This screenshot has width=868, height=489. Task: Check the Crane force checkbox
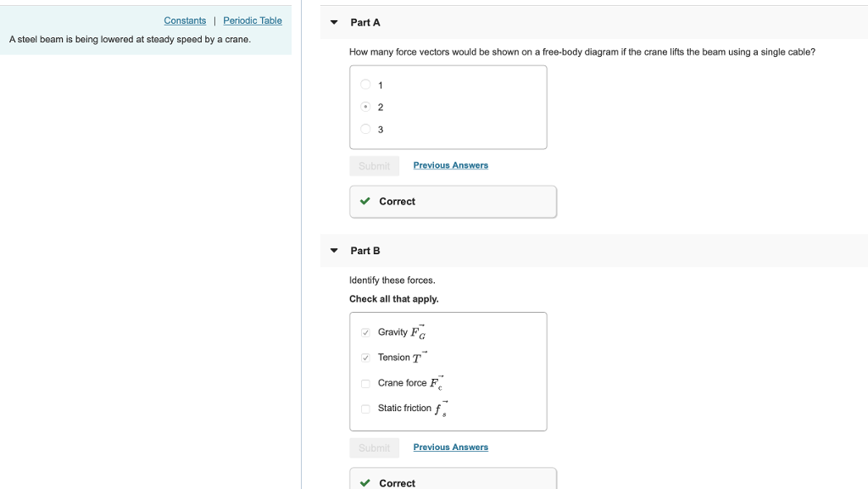coord(365,383)
